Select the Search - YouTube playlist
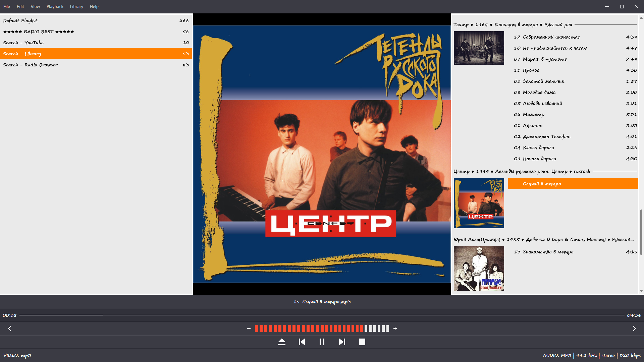The width and height of the screenshot is (644, 362). (96, 43)
